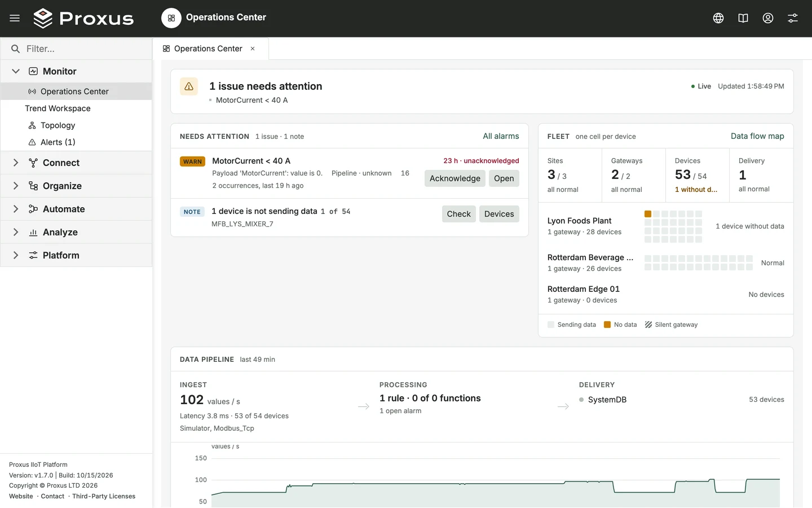Open the Contact footer link
Viewport: 812px width, 508px height.
pos(52,496)
